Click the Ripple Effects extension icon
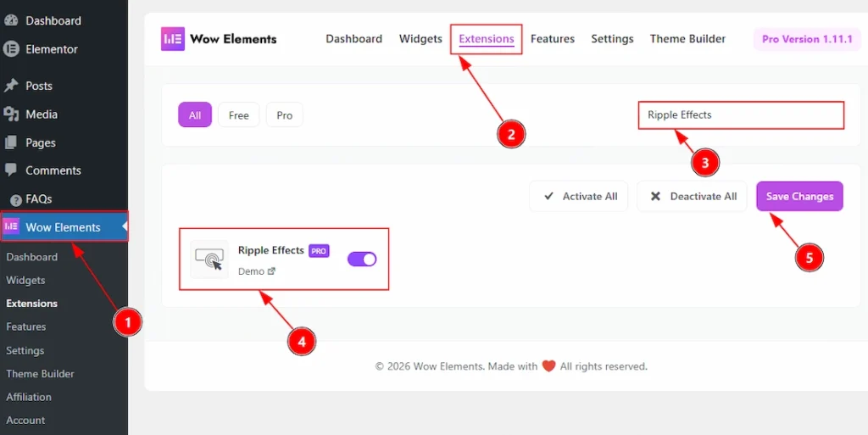This screenshot has height=435, width=868. [x=209, y=259]
